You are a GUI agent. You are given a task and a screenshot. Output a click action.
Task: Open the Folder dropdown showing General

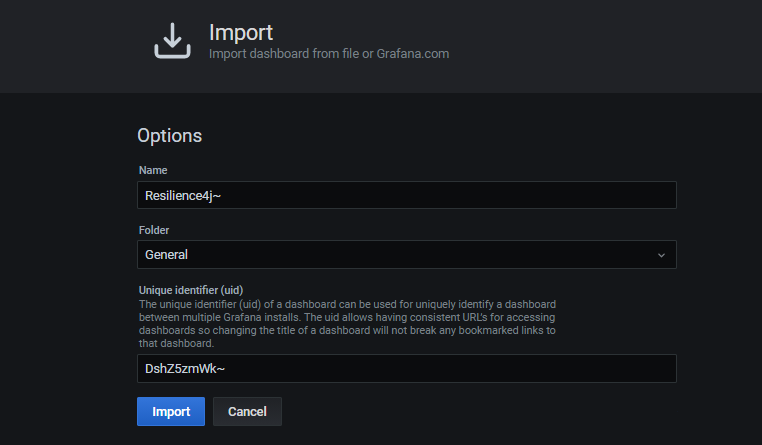[407, 255]
